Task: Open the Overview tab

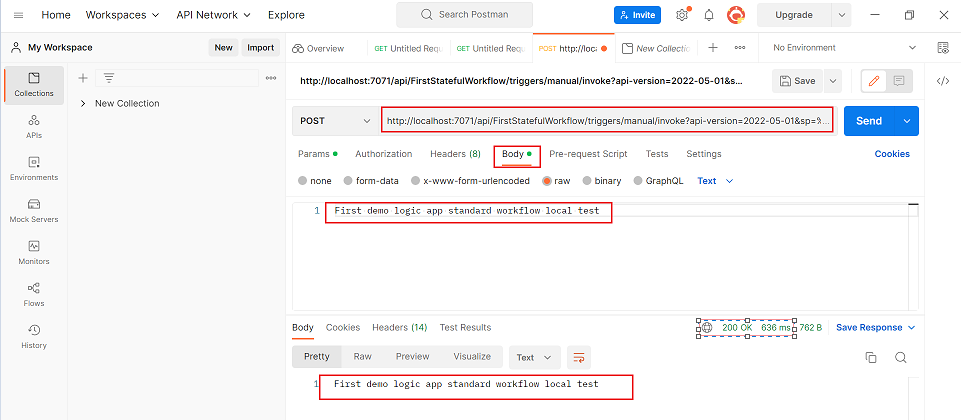Action: coord(319,48)
